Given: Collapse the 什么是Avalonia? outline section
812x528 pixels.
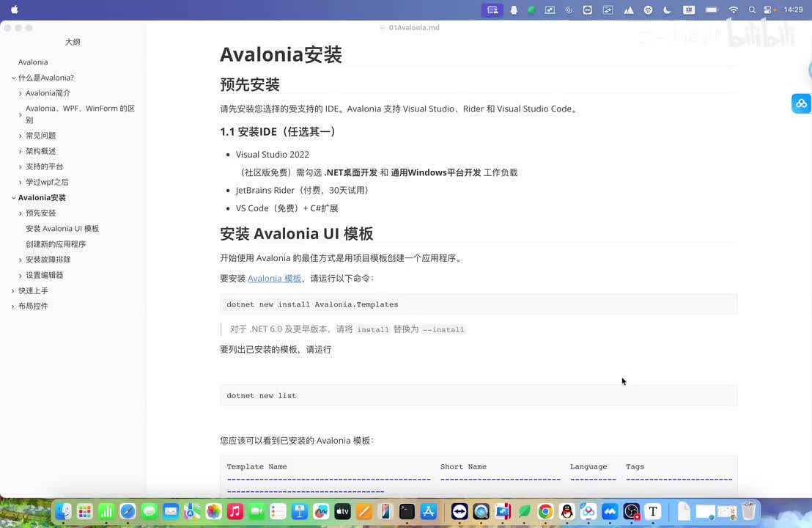Looking at the screenshot, I should [13, 78].
